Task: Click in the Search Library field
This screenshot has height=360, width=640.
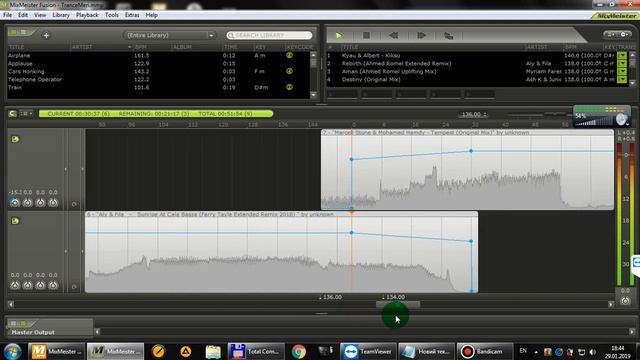Action: coord(269,36)
